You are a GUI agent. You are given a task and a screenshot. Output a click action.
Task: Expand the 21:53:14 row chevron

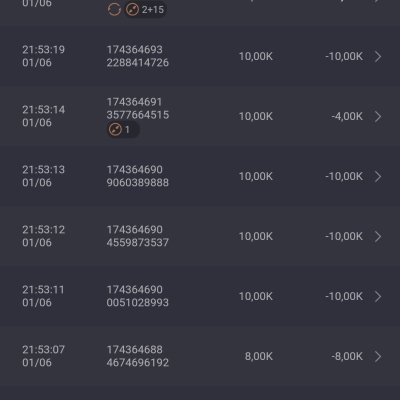tap(378, 116)
